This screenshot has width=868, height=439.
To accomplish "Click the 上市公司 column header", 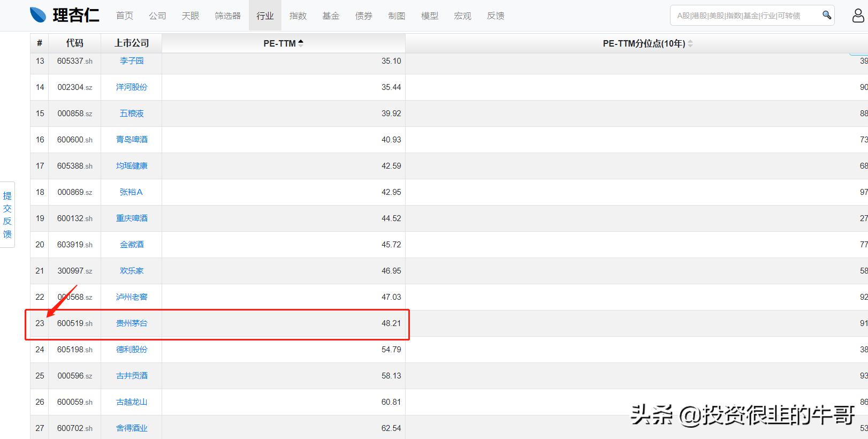I will coord(132,43).
